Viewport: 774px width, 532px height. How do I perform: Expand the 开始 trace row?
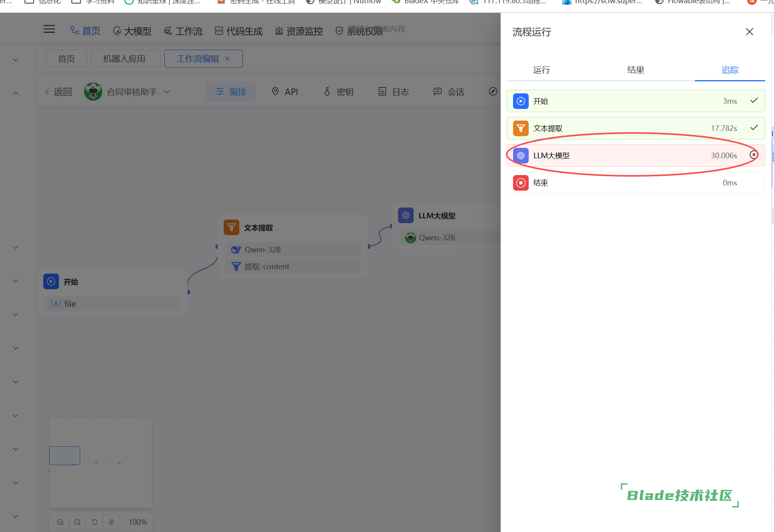(x=636, y=101)
